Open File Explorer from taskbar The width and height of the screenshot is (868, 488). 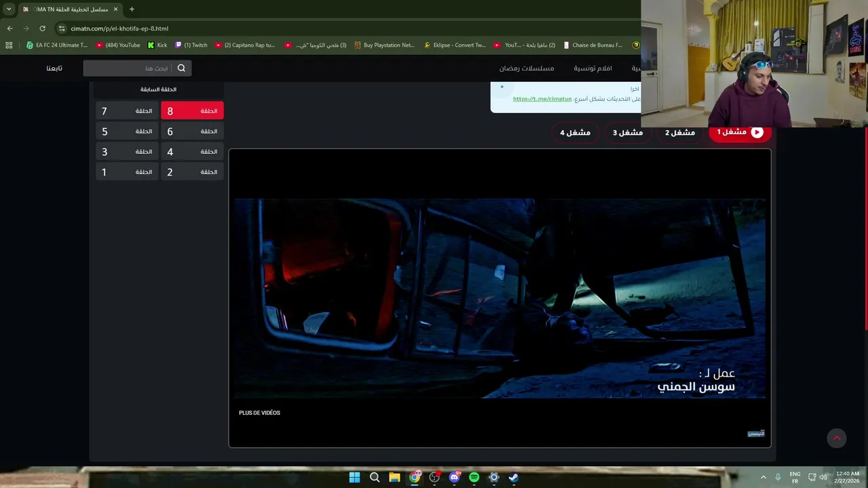click(x=394, y=477)
